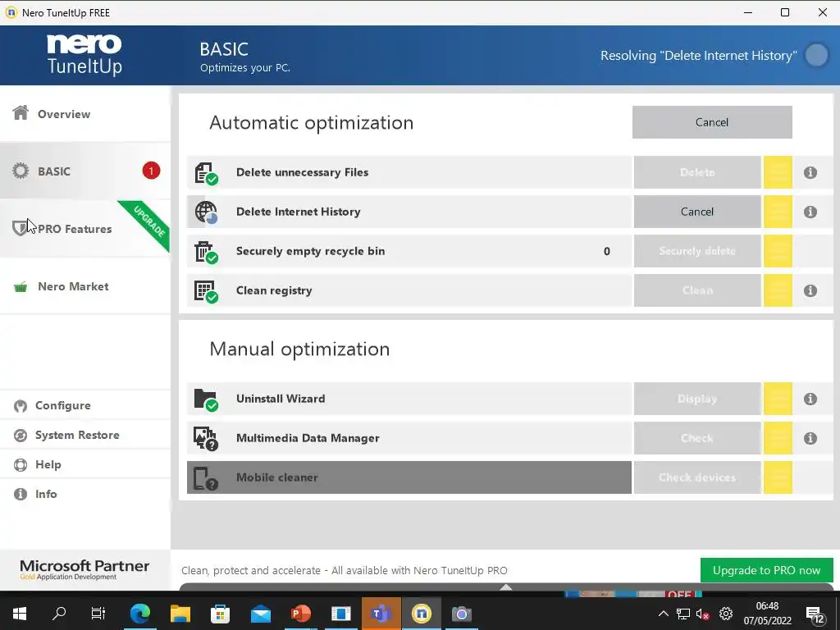Click the Delete Internet History globe icon

[206, 212]
